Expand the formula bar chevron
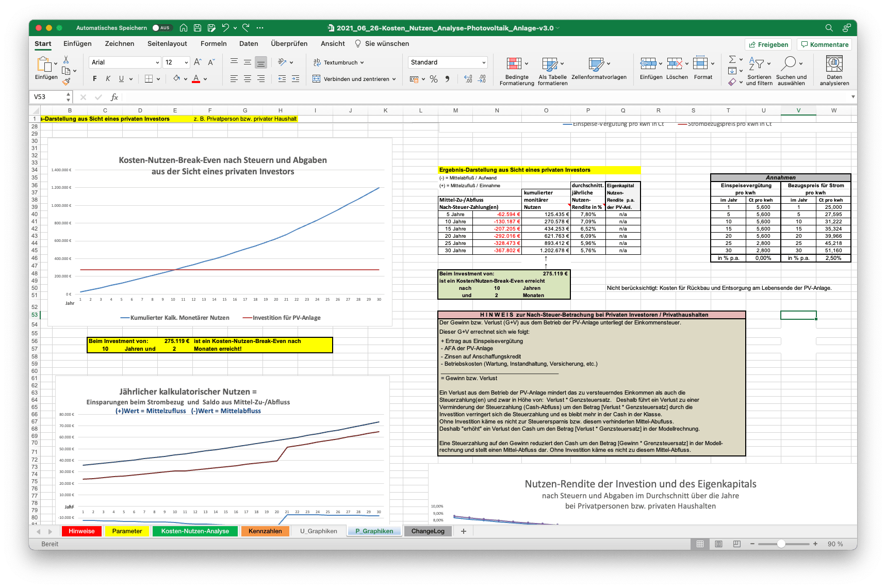 (x=853, y=97)
